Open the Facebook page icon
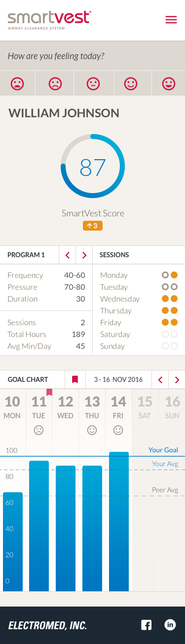The image size is (185, 644). 147,625
